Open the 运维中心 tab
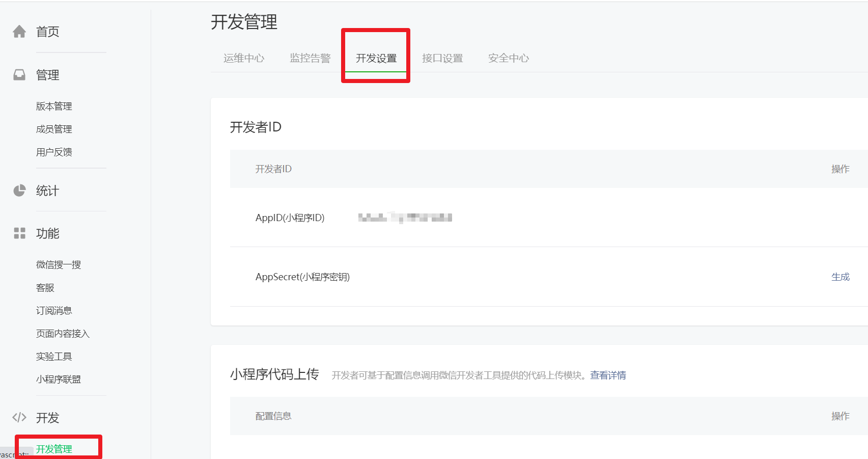Screen dimensions: 868x459 [244, 58]
